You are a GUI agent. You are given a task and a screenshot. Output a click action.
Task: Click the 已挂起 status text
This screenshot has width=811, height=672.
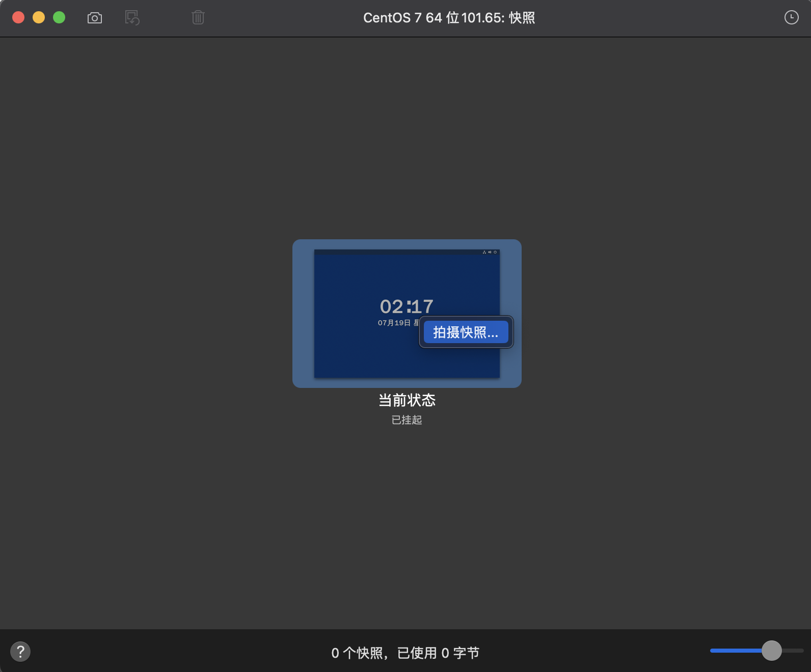(407, 420)
